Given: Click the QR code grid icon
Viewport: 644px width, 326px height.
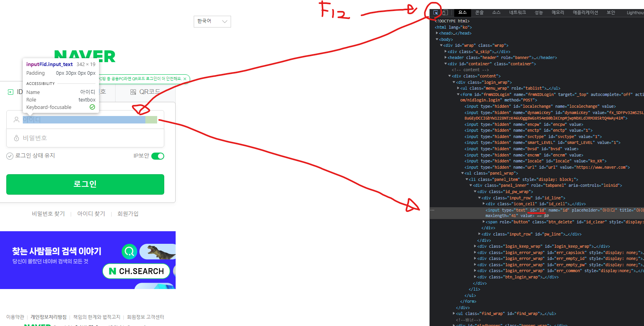Looking at the screenshot, I should (133, 92).
